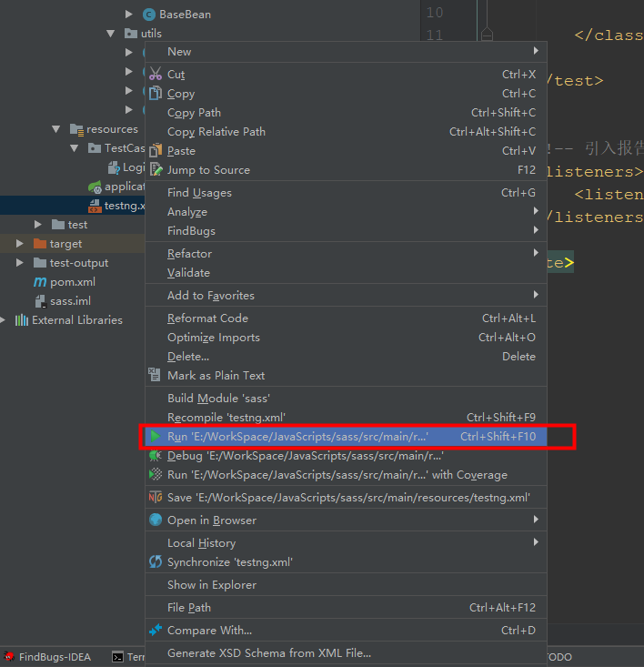The height and width of the screenshot is (667, 644).
Task: Select Validate
Action: point(346,272)
